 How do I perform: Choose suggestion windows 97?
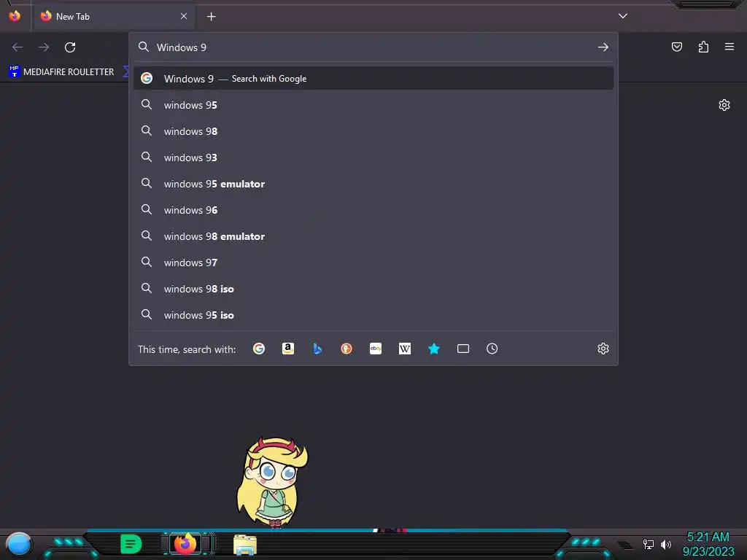pos(373,262)
